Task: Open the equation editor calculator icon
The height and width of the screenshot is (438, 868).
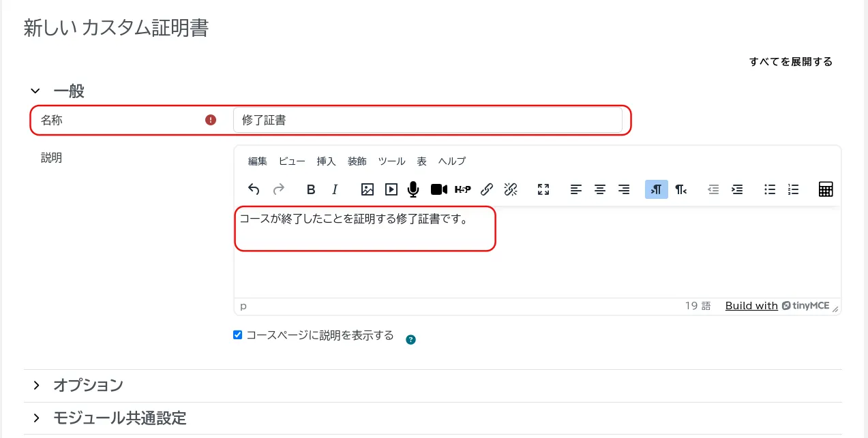Action: click(x=826, y=189)
